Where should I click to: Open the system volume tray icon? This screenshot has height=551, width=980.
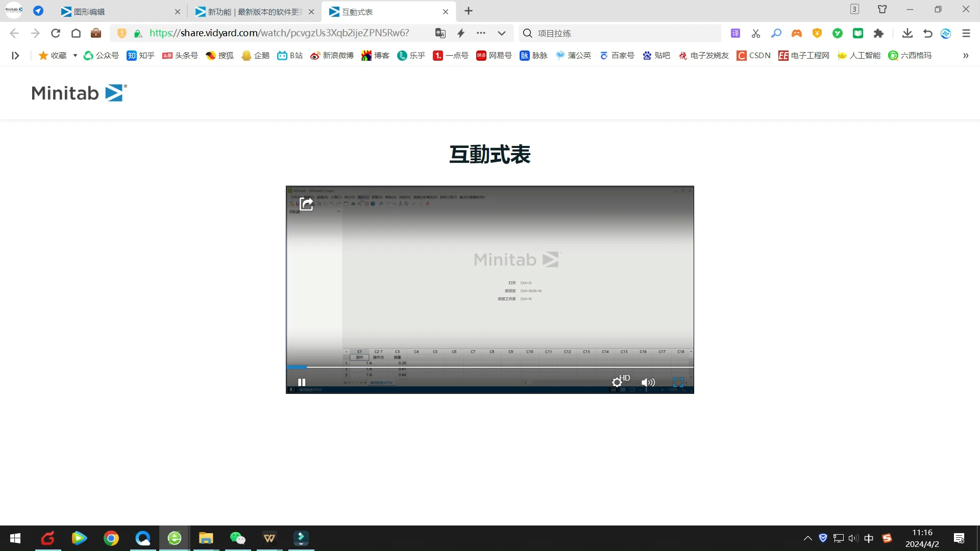pos(853,538)
